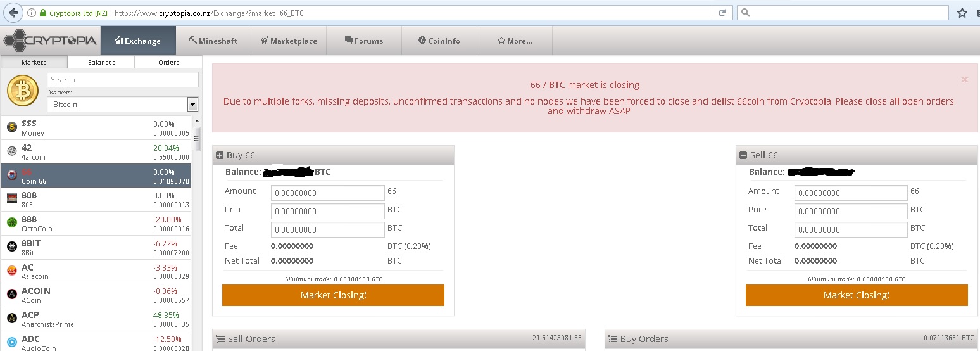The height and width of the screenshot is (351, 980).
Task: Click the Sell Orders panel header
Action: [x=399, y=339]
